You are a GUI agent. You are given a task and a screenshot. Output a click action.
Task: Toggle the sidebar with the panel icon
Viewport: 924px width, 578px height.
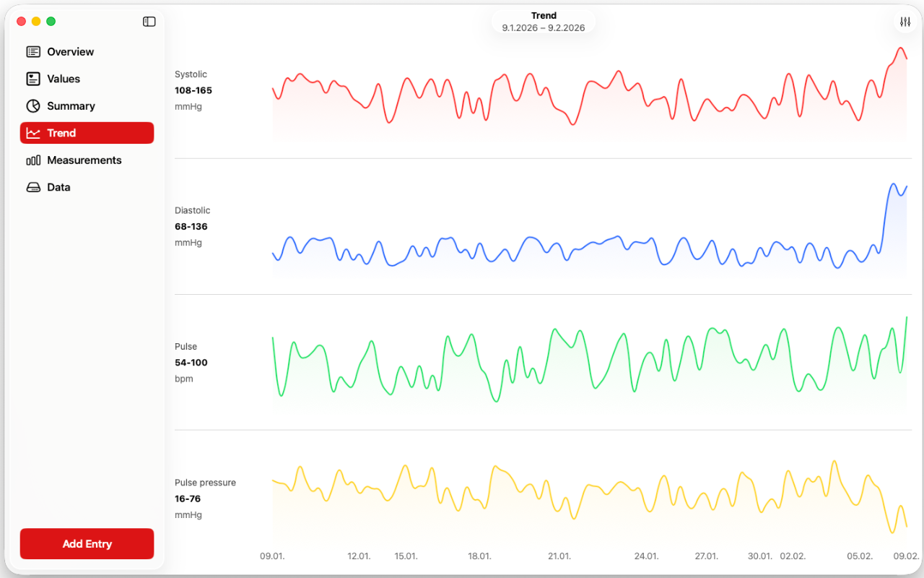click(149, 22)
